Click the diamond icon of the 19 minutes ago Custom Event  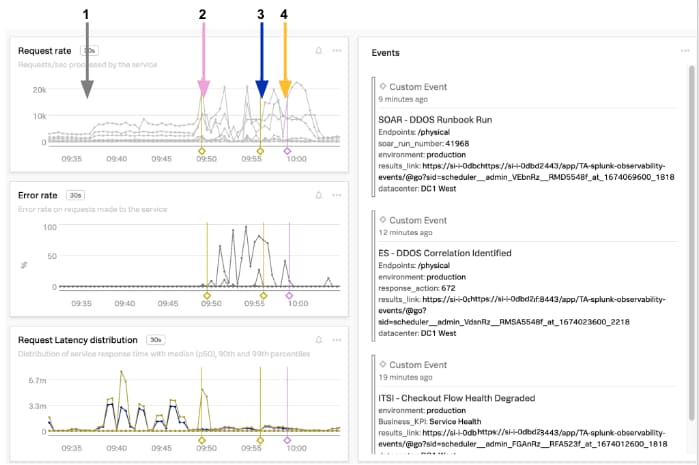382,364
